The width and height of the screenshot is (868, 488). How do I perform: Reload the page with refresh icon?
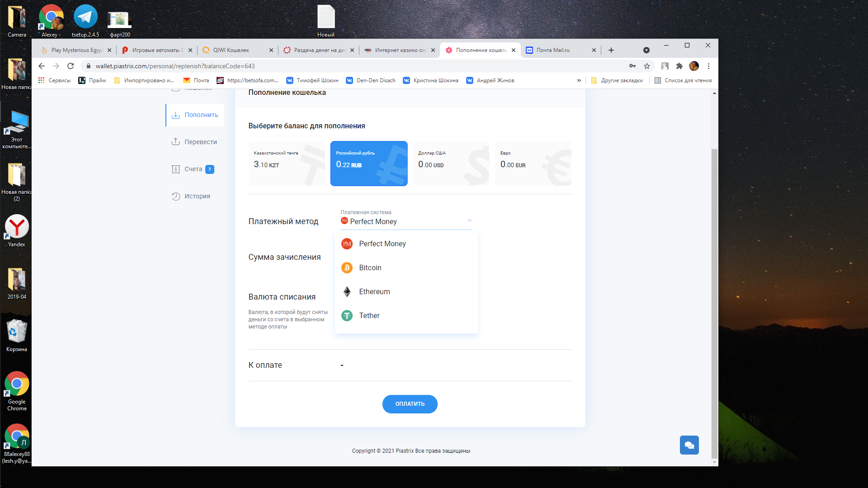[71, 66]
